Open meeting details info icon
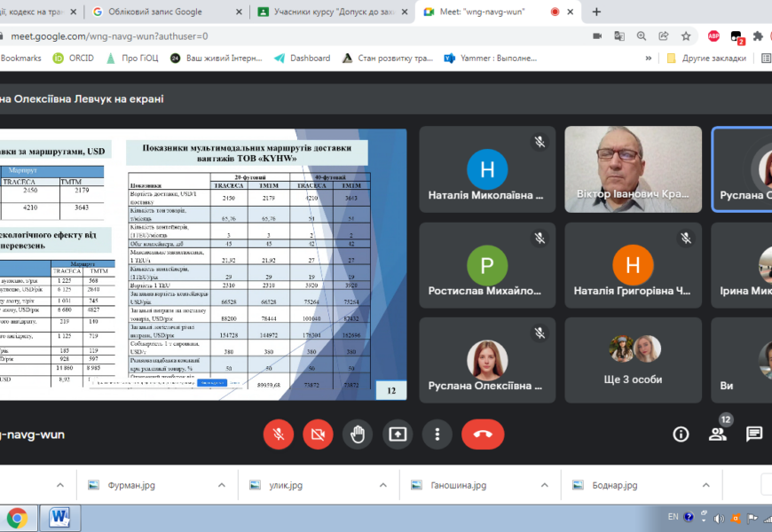 681,434
